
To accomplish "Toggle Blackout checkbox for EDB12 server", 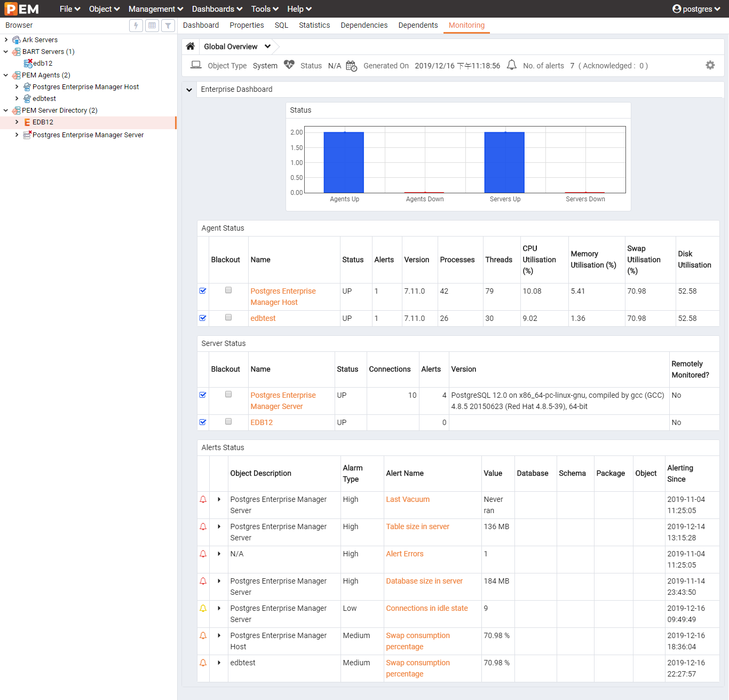I will click(x=228, y=422).
